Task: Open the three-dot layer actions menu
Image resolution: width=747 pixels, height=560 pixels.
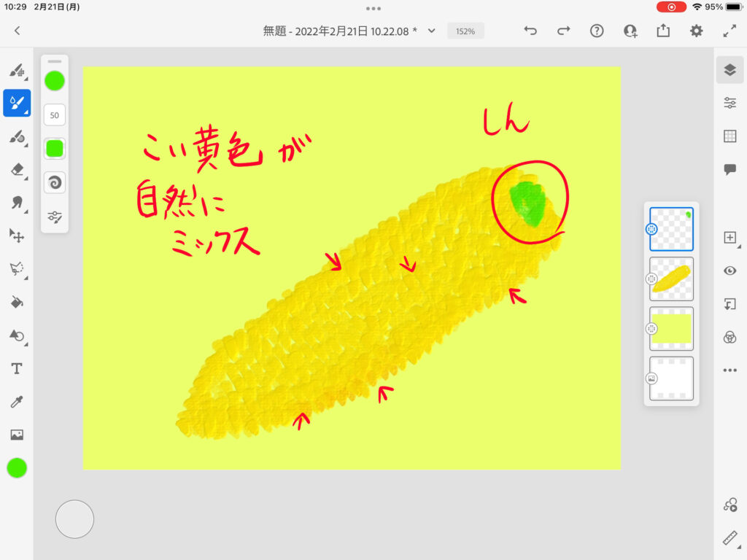Action: tap(729, 370)
